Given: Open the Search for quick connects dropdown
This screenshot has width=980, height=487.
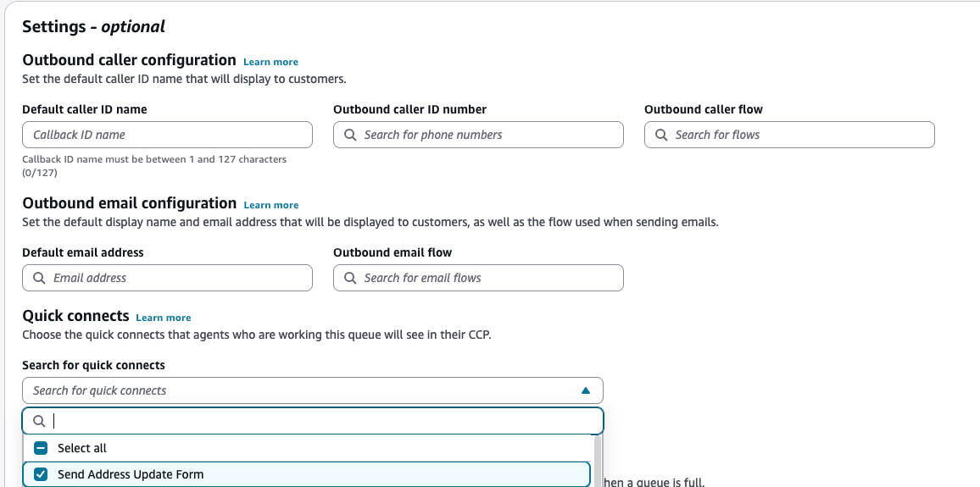Looking at the screenshot, I should coord(297,390).
